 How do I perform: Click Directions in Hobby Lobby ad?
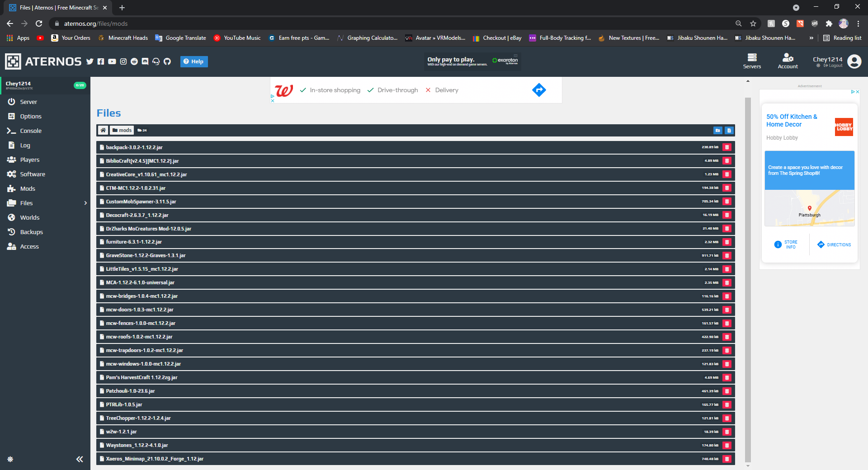[834, 244]
